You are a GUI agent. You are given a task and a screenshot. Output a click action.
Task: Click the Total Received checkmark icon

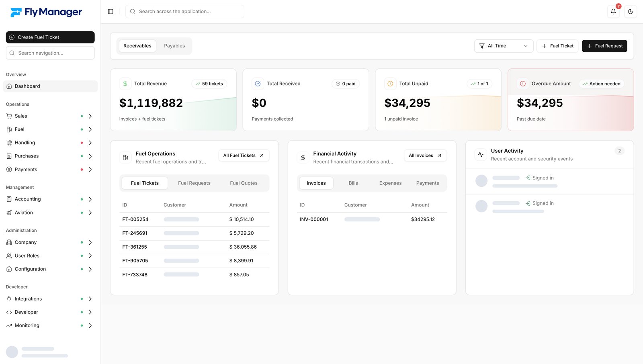click(x=258, y=84)
